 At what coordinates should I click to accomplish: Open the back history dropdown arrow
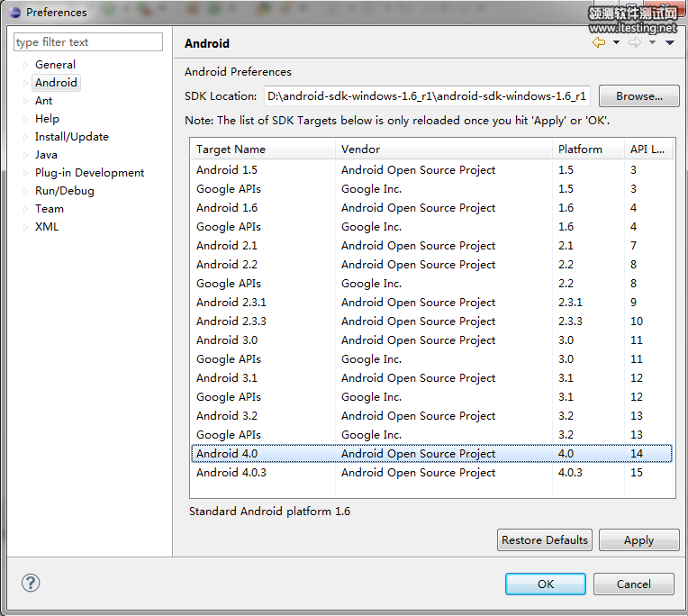[616, 42]
